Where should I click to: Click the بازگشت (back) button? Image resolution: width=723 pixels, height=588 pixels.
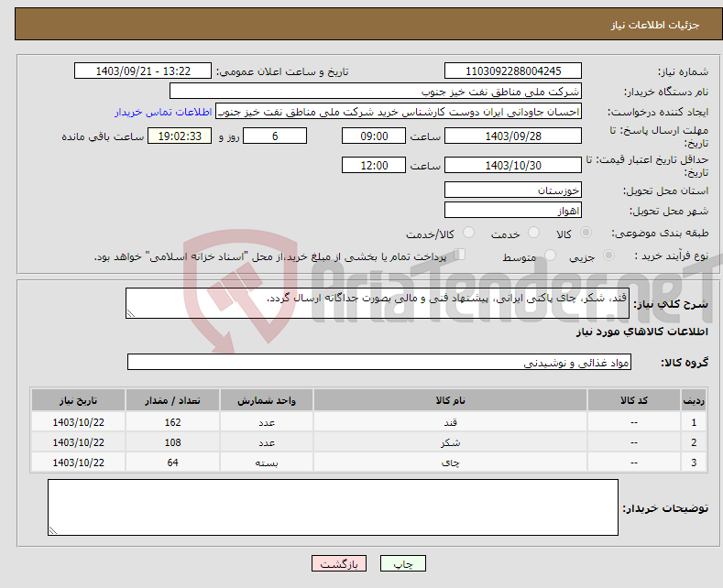point(339,563)
